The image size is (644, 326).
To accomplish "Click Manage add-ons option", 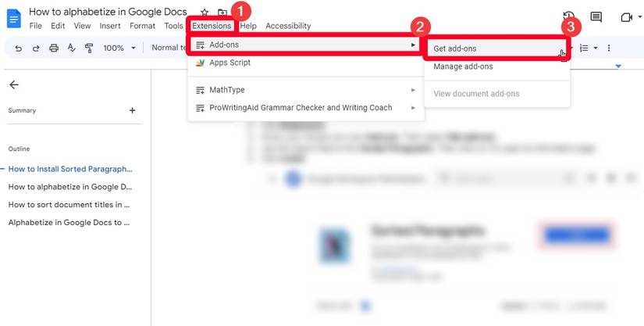I will coord(497,66).
